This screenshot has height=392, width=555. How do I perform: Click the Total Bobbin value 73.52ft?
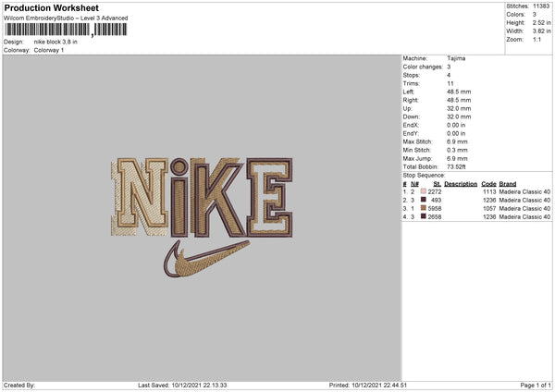click(x=459, y=166)
